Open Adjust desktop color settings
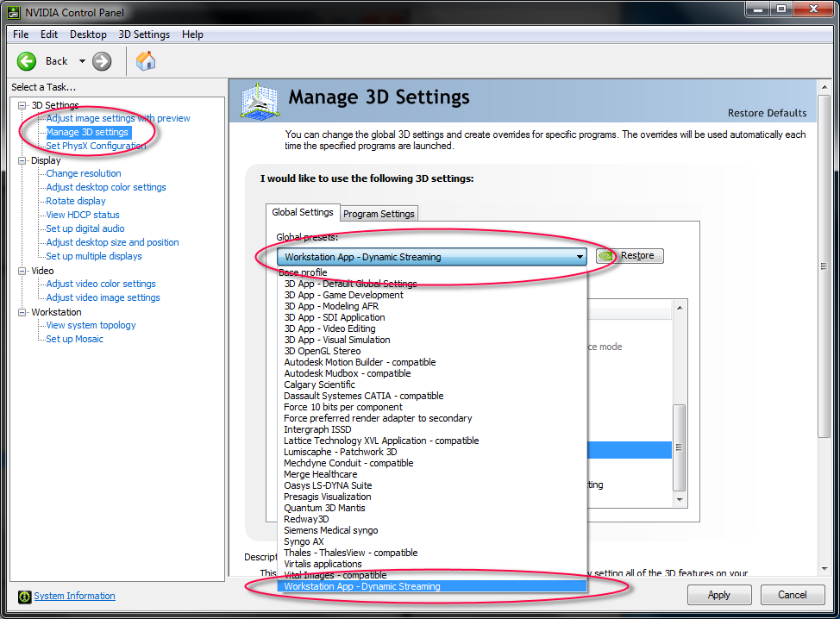840x619 pixels. click(106, 187)
